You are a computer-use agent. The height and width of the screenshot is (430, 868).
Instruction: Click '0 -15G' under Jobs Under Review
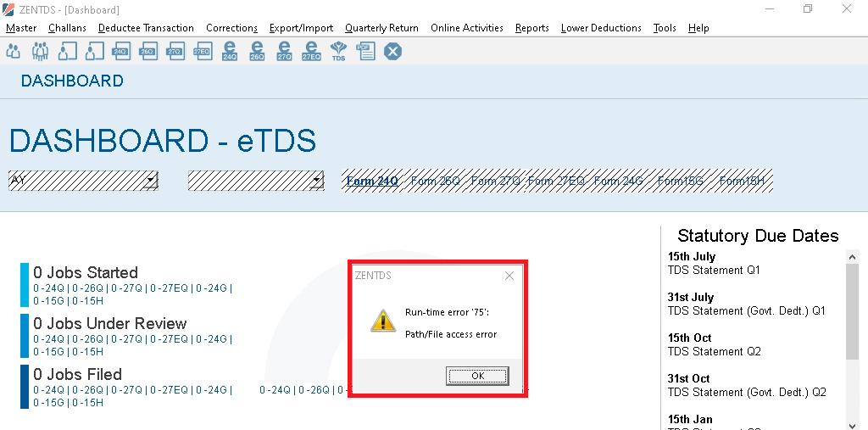(x=48, y=352)
